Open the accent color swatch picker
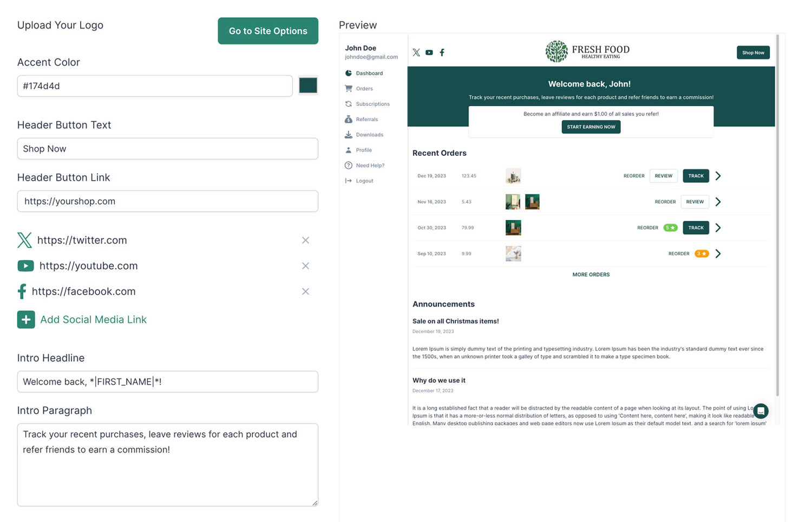Viewport: 812px width, 522px height. pos(308,85)
